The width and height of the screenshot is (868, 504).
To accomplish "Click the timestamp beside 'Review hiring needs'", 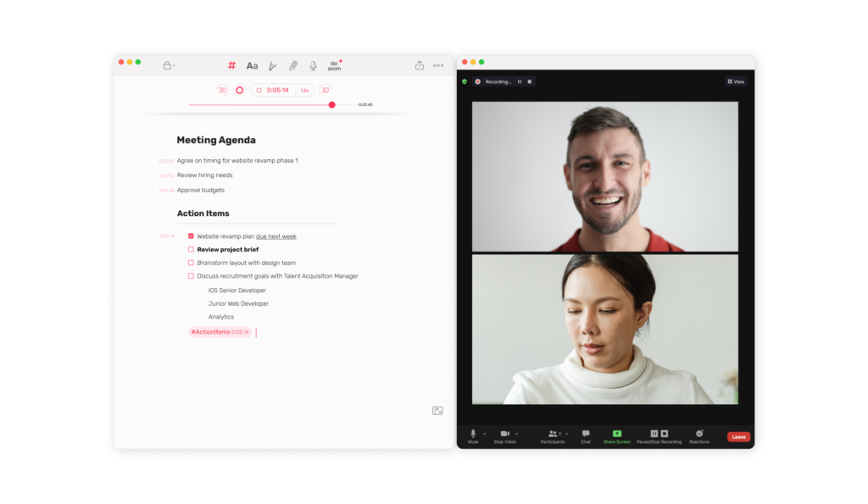I will [167, 176].
